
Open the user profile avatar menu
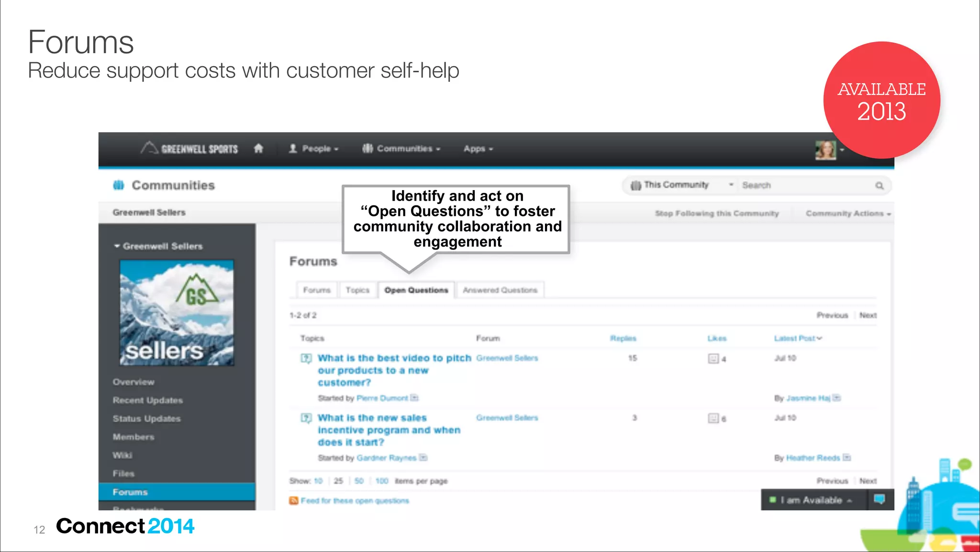pos(829,150)
